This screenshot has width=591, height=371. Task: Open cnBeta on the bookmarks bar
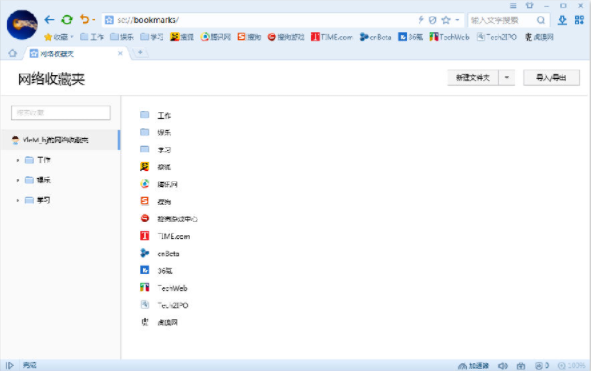click(x=375, y=37)
